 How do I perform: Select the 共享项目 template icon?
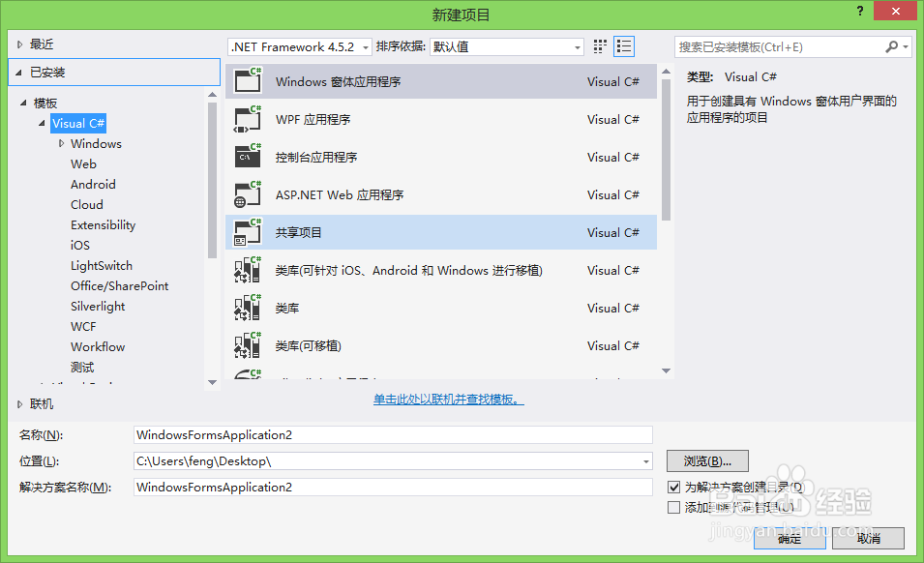point(248,232)
